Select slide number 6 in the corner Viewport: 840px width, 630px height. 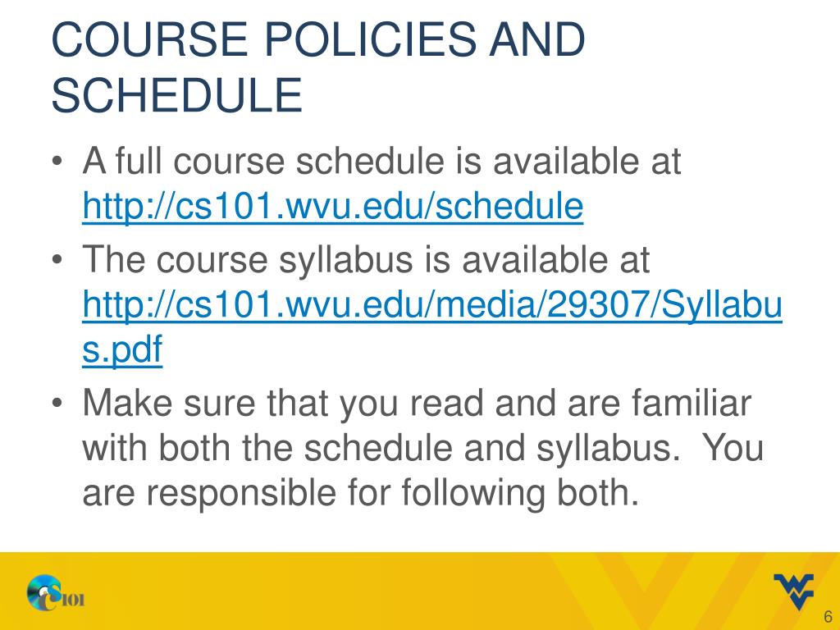pos(828,616)
